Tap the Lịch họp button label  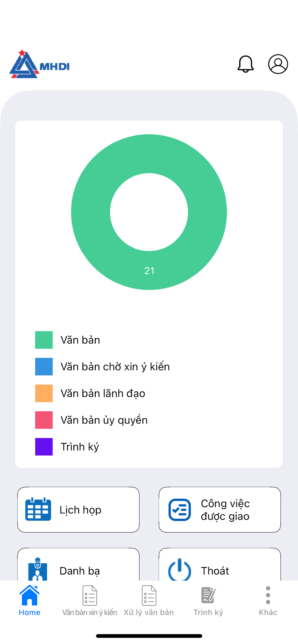pyautogui.click(x=80, y=510)
